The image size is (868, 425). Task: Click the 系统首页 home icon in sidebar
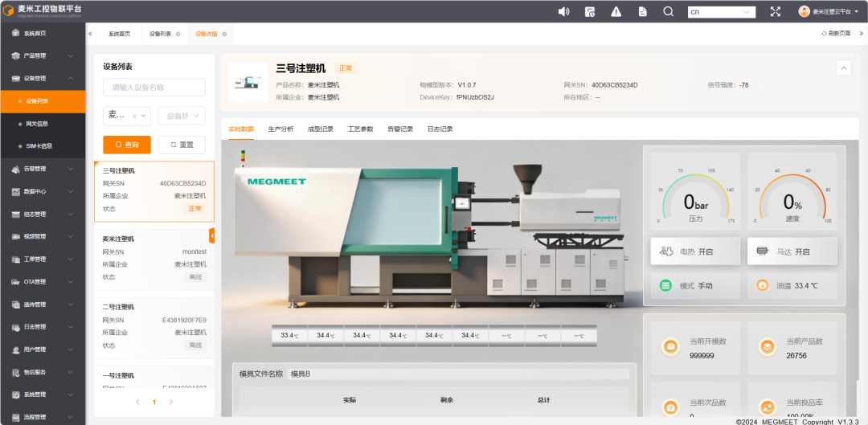point(15,33)
